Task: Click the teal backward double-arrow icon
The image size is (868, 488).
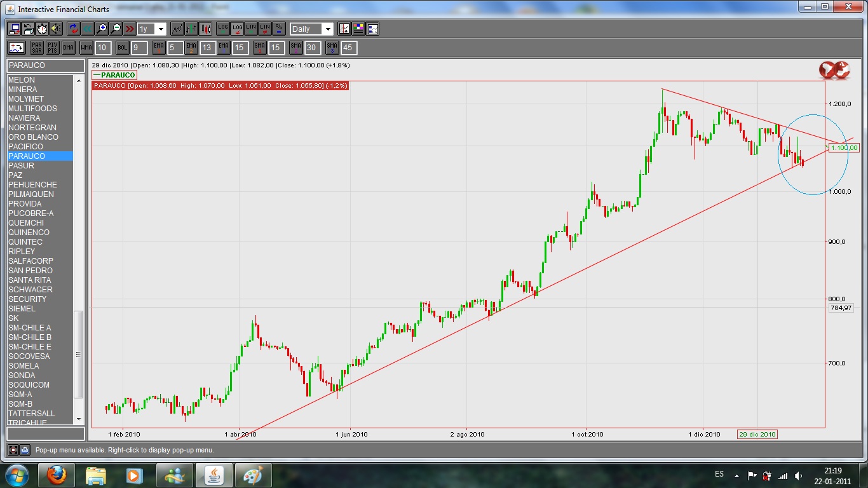Action: [87, 29]
